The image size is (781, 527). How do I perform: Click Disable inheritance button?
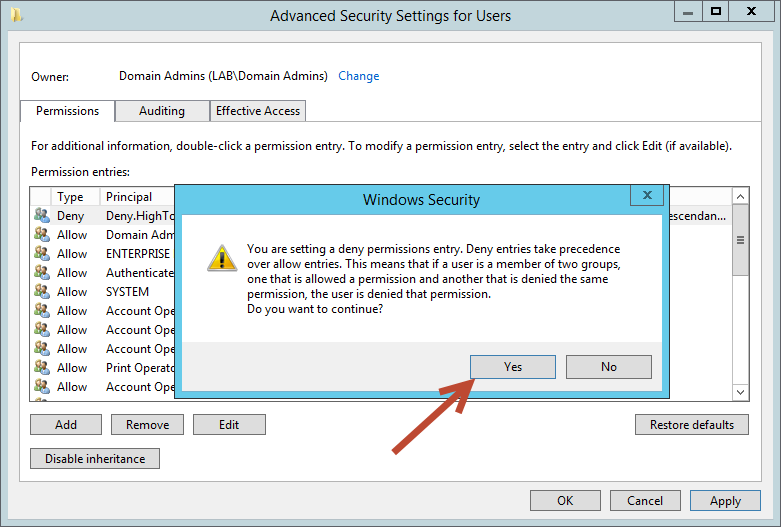click(x=95, y=459)
